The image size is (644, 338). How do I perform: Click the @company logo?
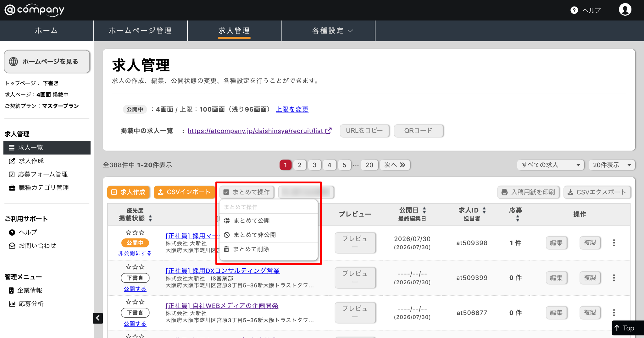point(34,10)
